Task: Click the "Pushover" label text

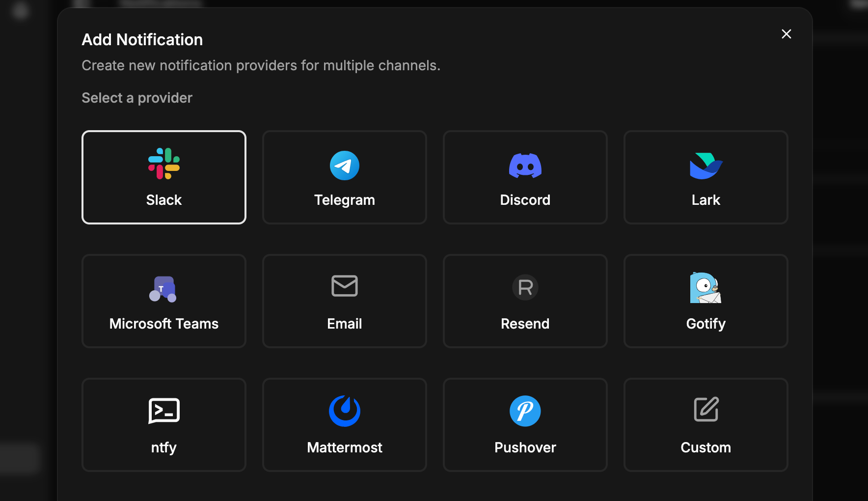Action: (525, 447)
